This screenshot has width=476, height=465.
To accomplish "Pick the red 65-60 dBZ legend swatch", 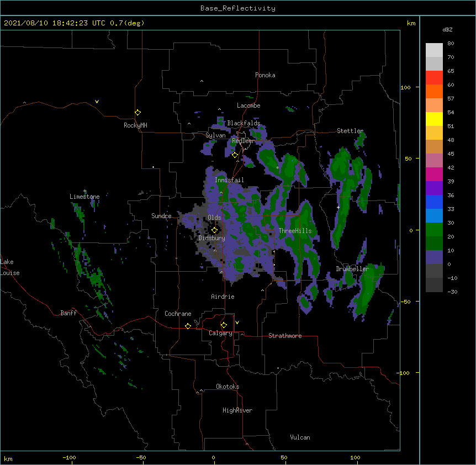I will click(434, 78).
